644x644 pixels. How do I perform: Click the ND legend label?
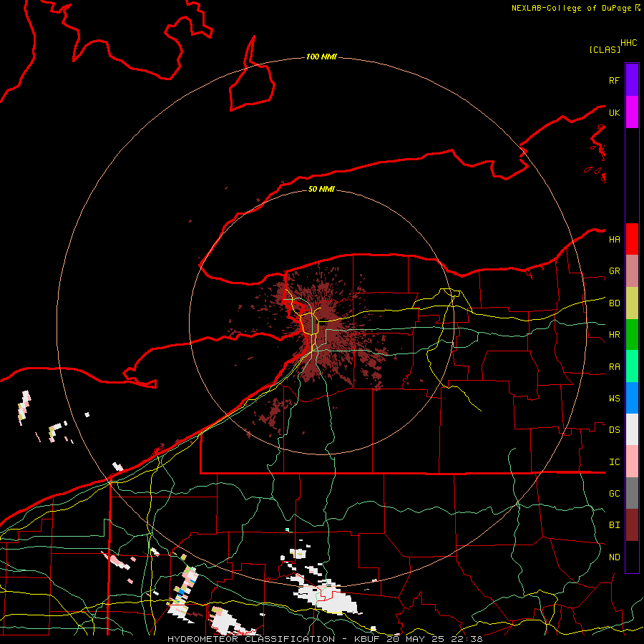tap(614, 557)
